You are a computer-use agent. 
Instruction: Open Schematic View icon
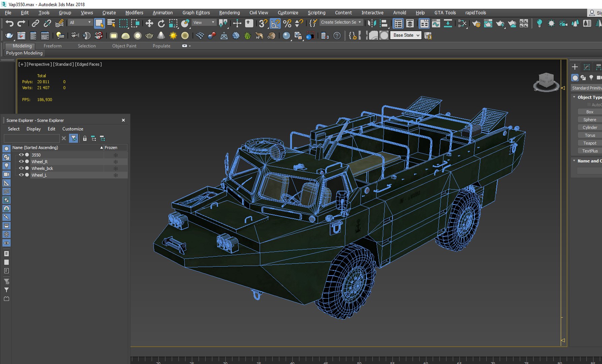pyautogui.click(x=448, y=23)
